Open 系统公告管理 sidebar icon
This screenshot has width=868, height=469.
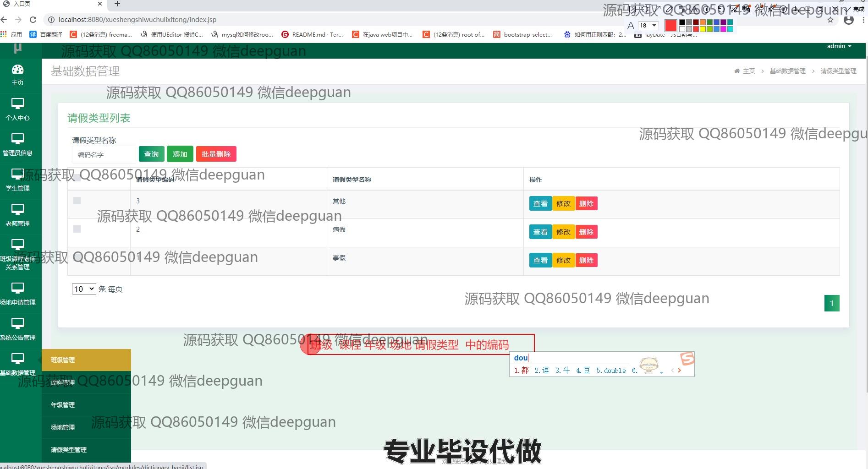coord(17,323)
